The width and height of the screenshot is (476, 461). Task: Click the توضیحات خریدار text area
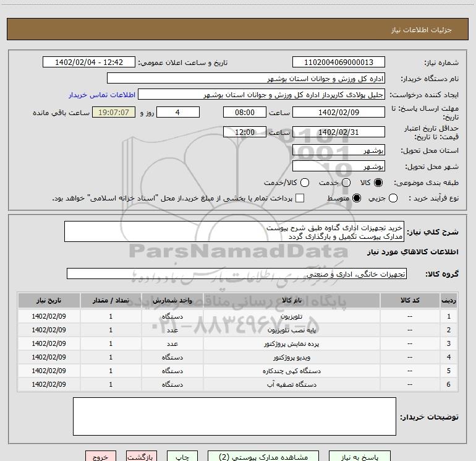pos(234,416)
